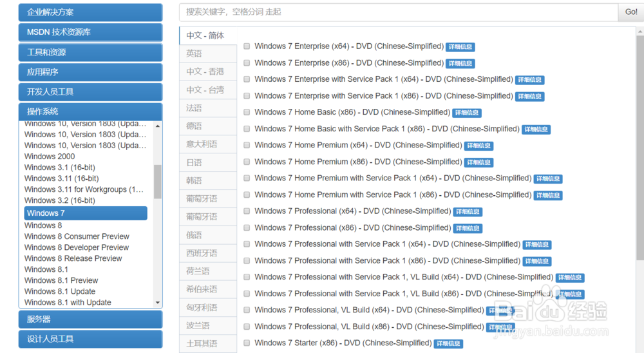Click OS list scroll down arrow
Image resolution: width=644 pixels, height=353 pixels.
(x=158, y=303)
